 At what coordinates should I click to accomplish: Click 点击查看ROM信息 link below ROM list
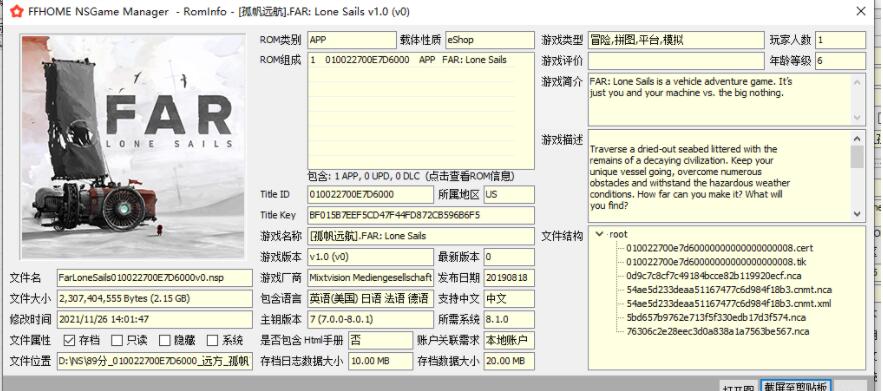471,176
